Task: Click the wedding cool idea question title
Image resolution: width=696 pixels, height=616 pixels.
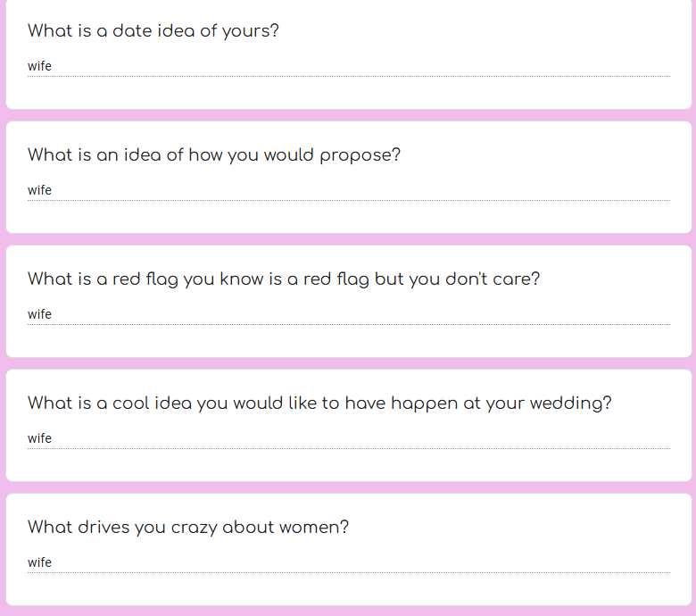Action: pos(319,404)
